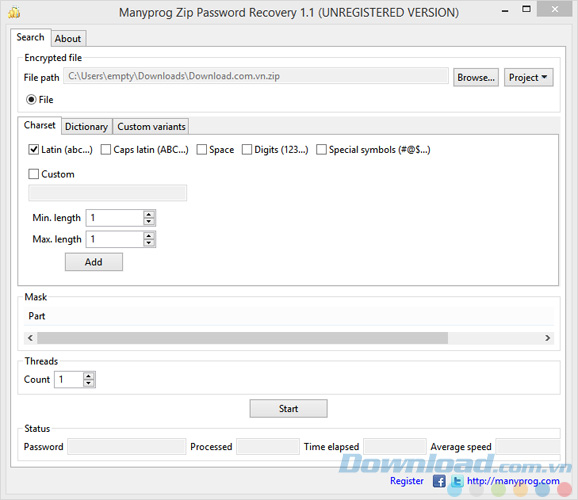Click the Min. length value field
578x500 pixels.
115,218
